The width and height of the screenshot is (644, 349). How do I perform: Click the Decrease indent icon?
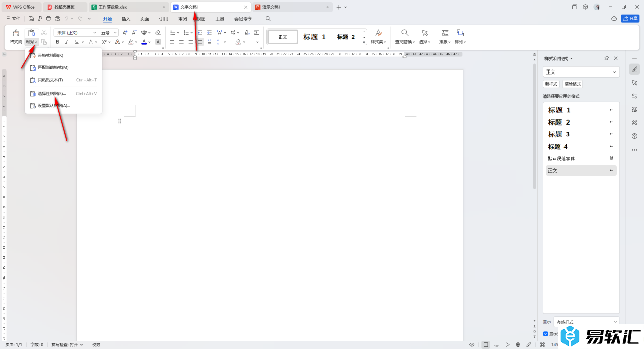[x=200, y=32]
